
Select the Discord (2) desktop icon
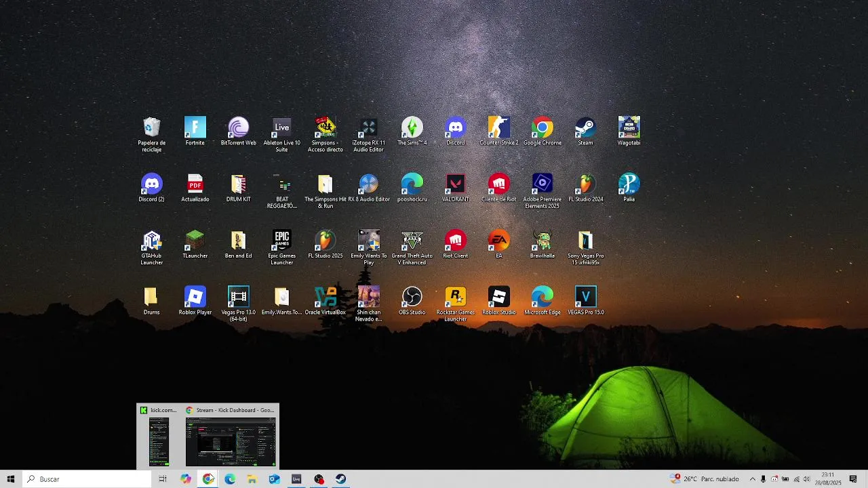152,188
